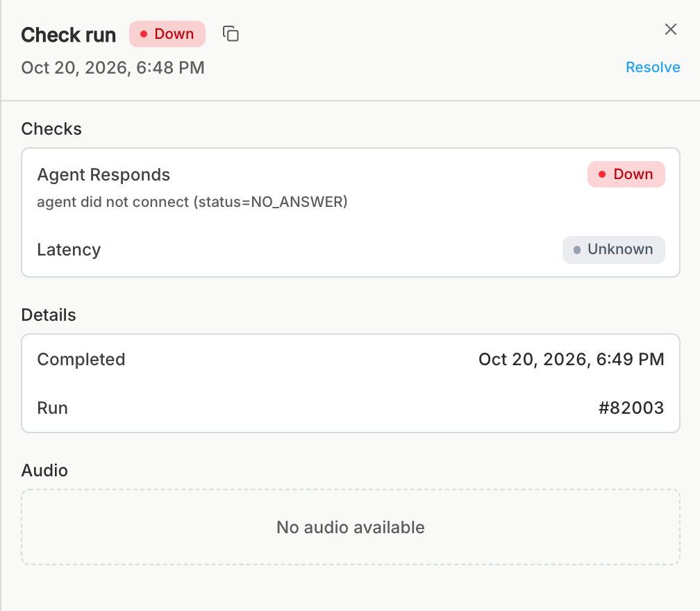700x611 pixels.
Task: Close the Check run panel
Action: [671, 29]
